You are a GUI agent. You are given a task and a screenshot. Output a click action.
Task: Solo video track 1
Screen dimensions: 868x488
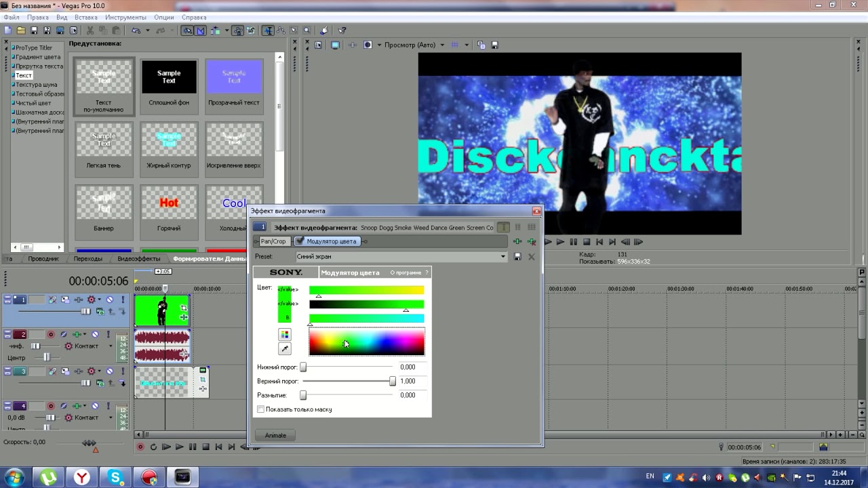[x=123, y=300]
